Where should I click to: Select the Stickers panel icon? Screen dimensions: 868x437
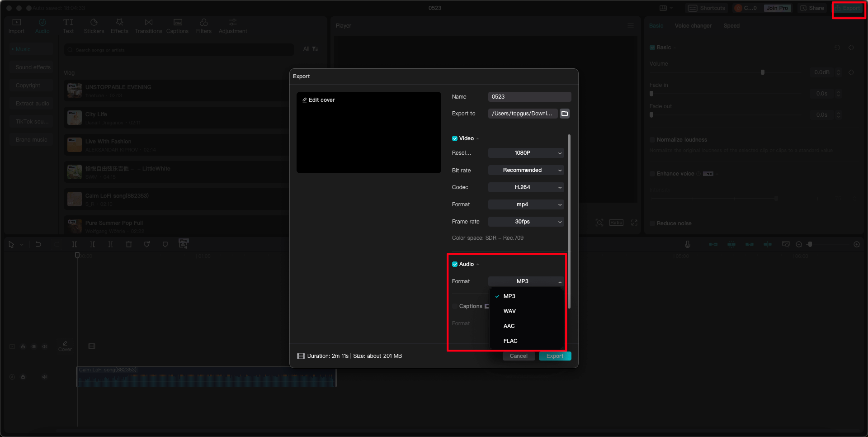pos(94,25)
